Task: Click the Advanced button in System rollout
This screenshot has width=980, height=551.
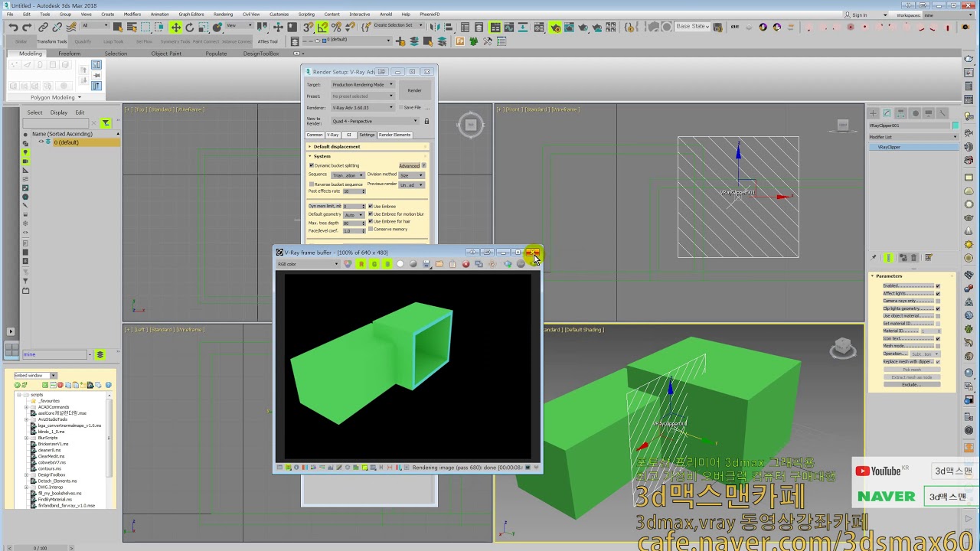Action: coord(409,165)
